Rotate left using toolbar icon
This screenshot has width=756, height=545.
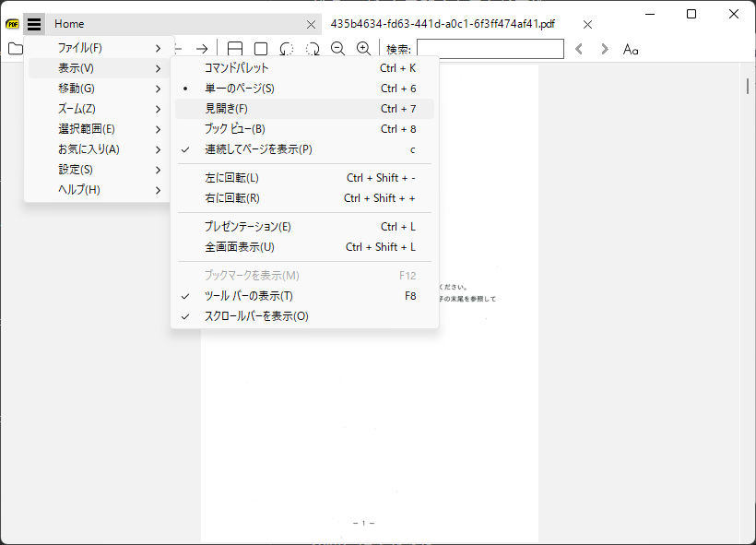[287, 49]
